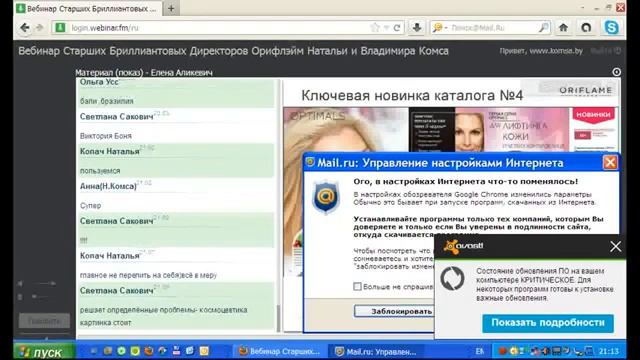The height and width of the screenshot is (360, 640).
Task: Open the Skype toolbar button
Action: 611,28
